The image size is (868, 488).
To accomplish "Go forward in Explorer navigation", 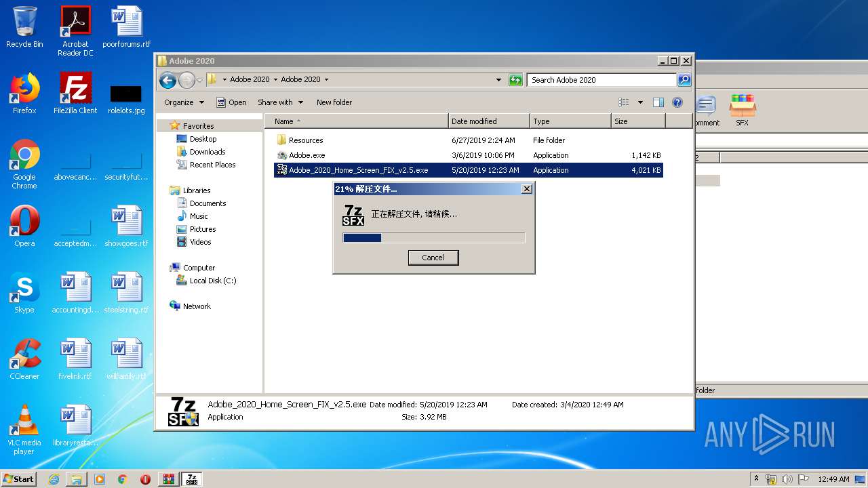I will click(x=186, y=80).
